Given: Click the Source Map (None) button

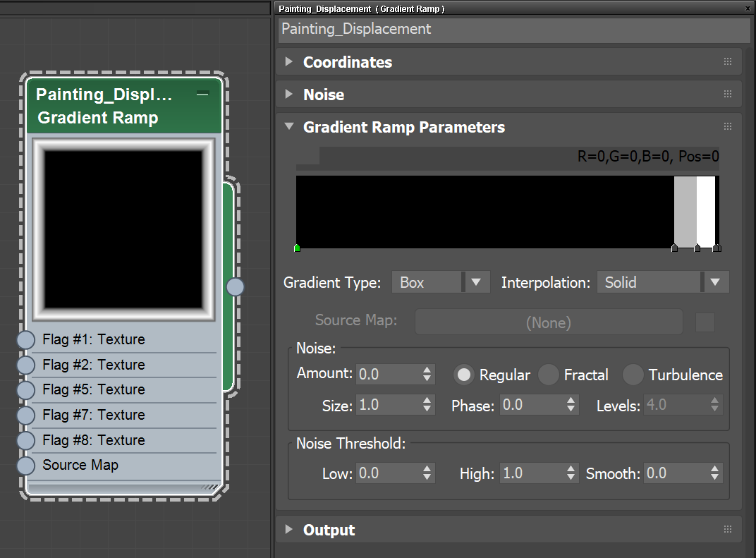Looking at the screenshot, I should pos(549,322).
